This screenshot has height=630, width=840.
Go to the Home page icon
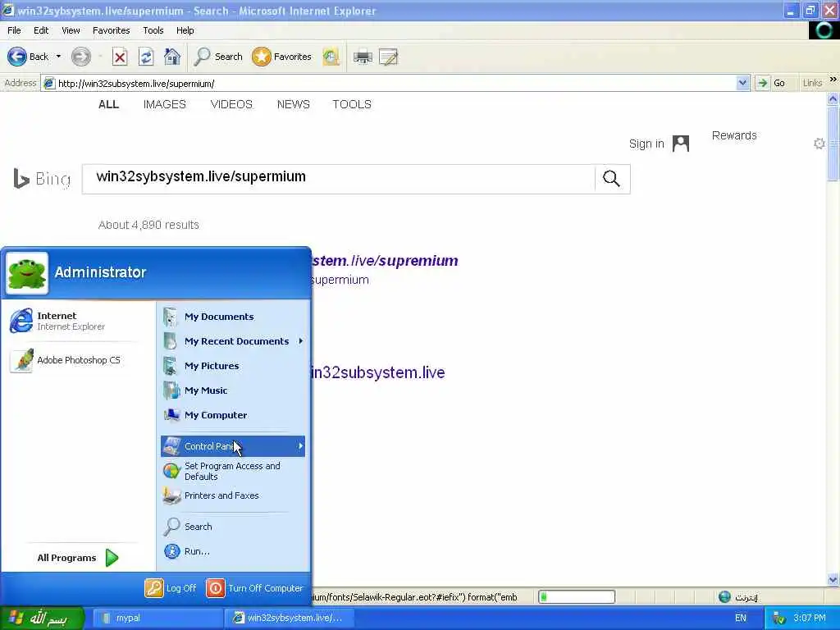coord(172,57)
